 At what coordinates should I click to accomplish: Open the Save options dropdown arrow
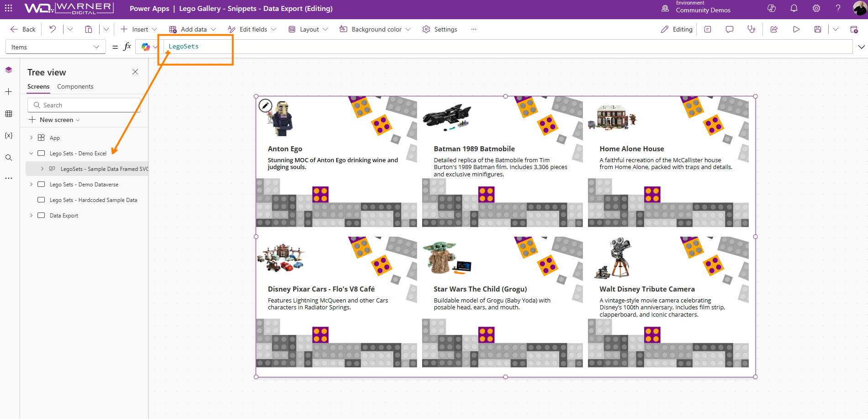coord(835,29)
